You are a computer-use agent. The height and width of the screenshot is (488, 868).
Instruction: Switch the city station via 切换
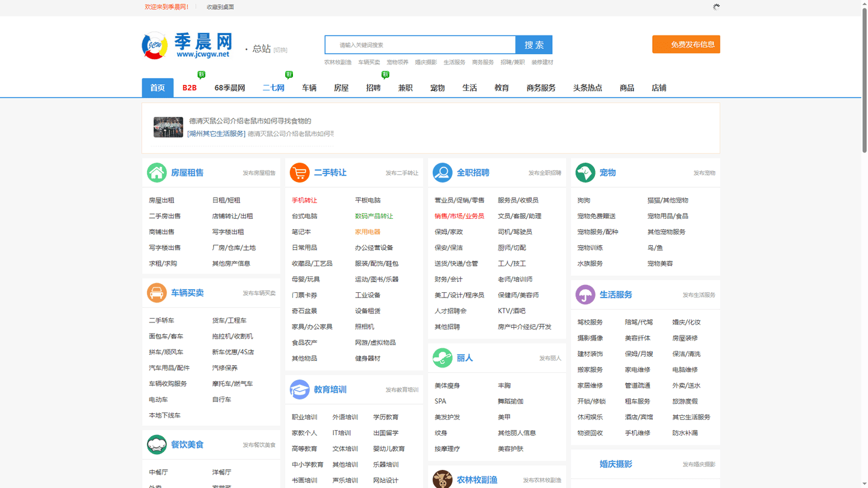[x=280, y=50]
